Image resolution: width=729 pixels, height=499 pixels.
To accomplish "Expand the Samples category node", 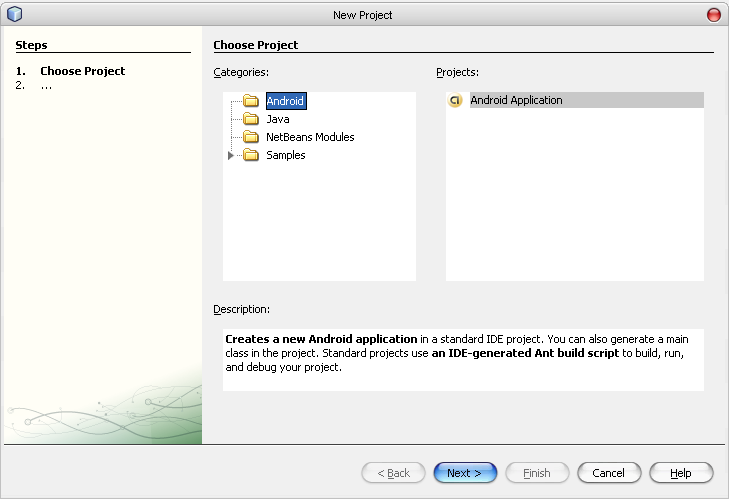I will [x=231, y=155].
